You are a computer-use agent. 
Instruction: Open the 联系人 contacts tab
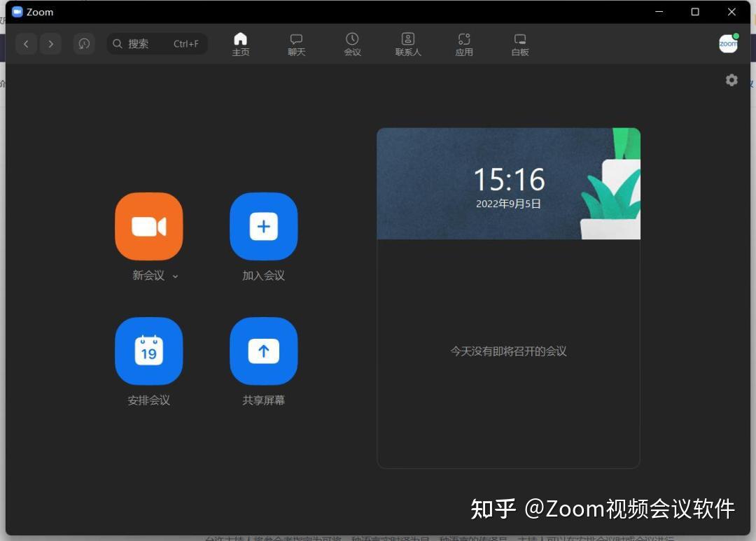408,44
